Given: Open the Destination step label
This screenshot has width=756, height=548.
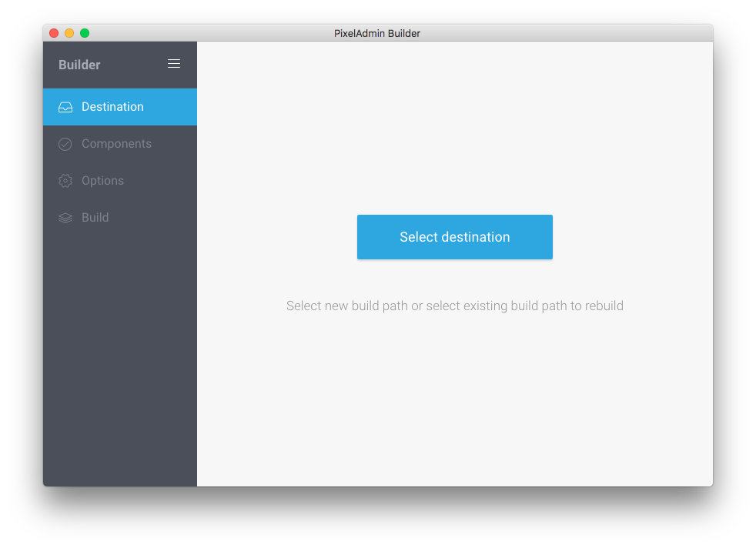Looking at the screenshot, I should (112, 107).
